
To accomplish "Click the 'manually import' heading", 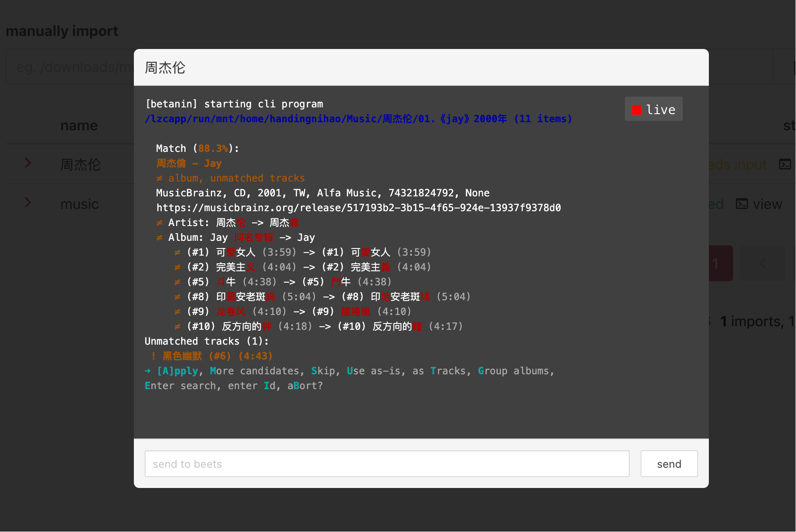I will click(62, 31).
